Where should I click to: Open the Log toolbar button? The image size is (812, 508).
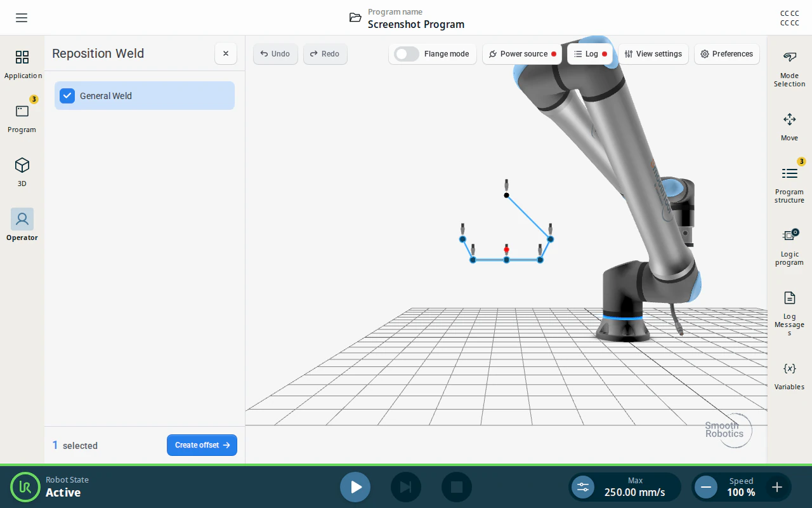pyautogui.click(x=590, y=54)
